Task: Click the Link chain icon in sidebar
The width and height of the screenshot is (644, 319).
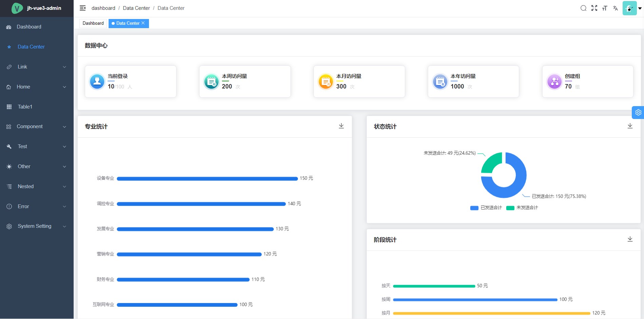Action: pos(9,67)
